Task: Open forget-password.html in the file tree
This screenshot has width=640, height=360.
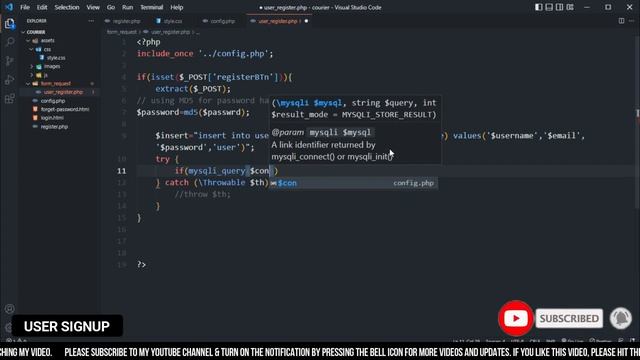Action: click(64, 109)
